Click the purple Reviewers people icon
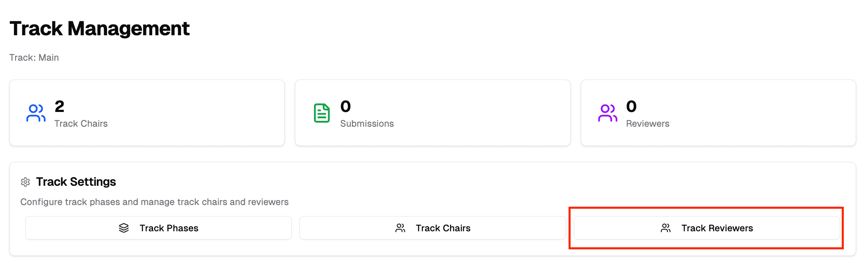868x260 pixels. coord(607,114)
